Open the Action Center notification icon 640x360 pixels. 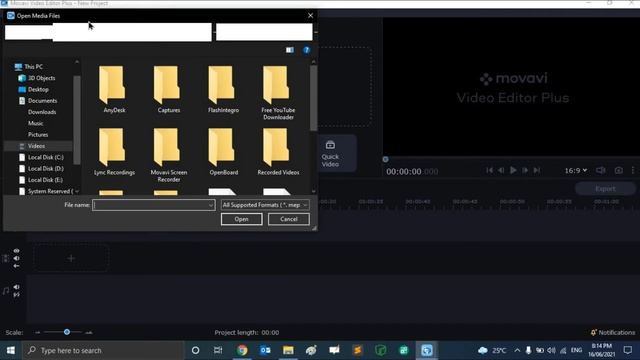click(x=628, y=350)
